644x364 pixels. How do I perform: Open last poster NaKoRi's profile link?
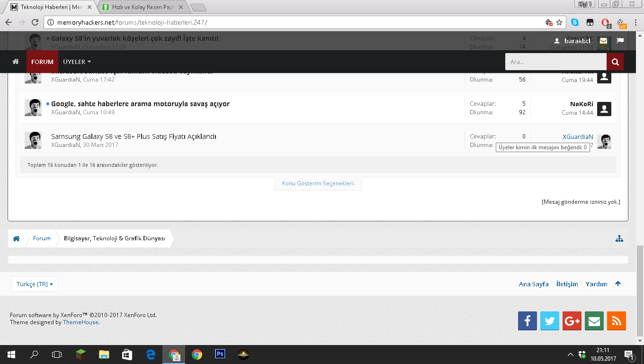(x=581, y=104)
